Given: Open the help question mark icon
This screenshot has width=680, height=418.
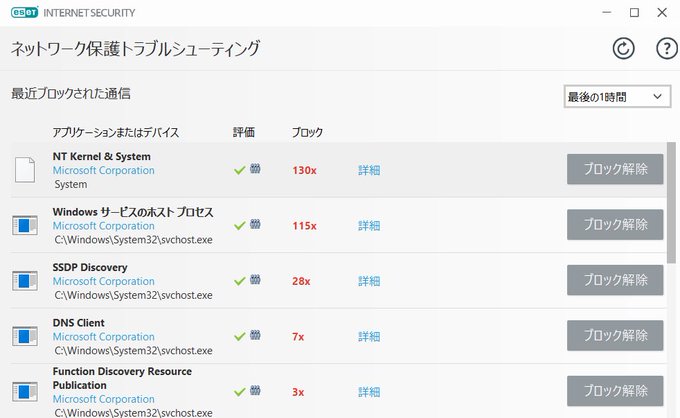Looking at the screenshot, I should pyautogui.click(x=667, y=49).
